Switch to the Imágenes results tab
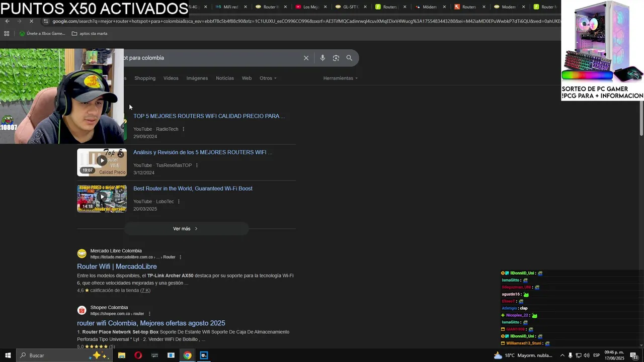This screenshot has width=644, height=362. click(x=197, y=78)
